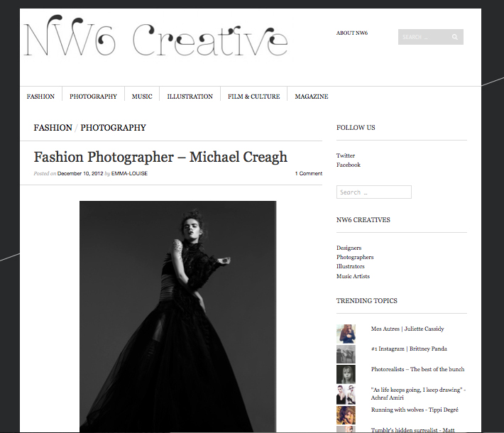Screen dimensions: 504x433
Task: Open the NW6 Creative logo homepage
Action: (x=156, y=39)
